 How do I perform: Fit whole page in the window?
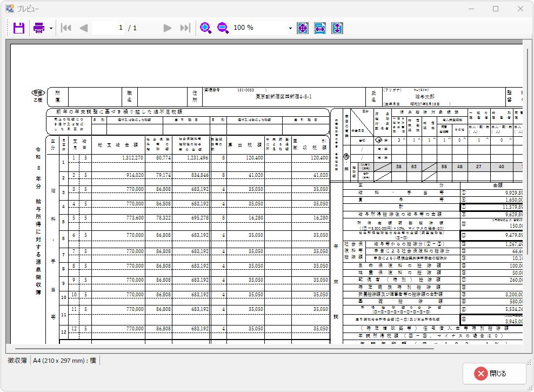(x=303, y=28)
